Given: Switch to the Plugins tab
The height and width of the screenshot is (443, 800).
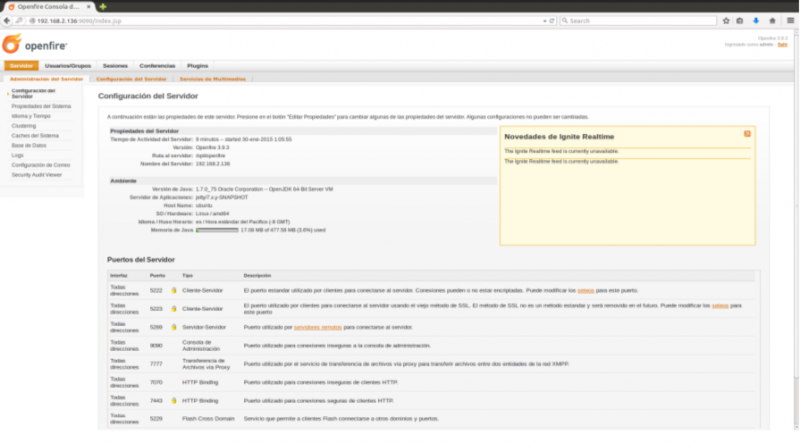Looking at the screenshot, I should (198, 65).
